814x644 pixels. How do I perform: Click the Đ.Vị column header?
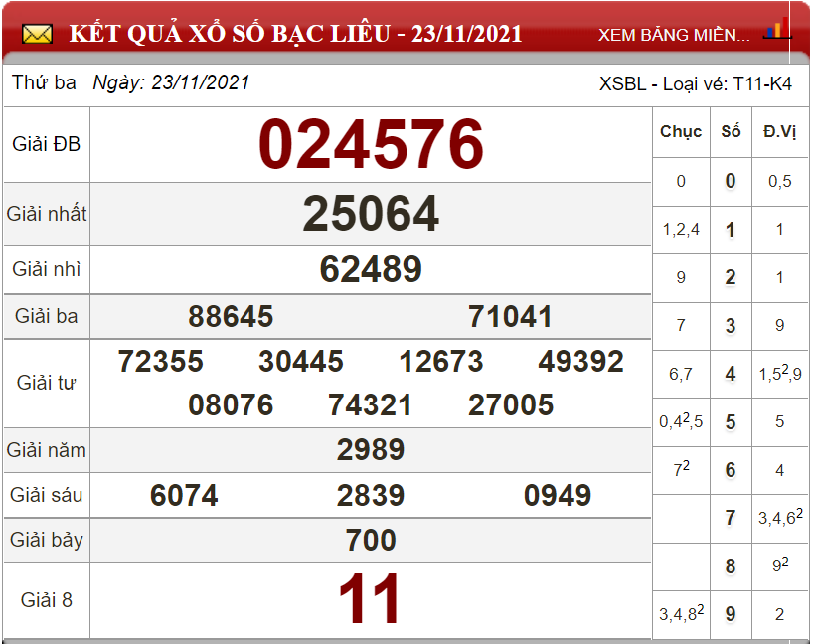tap(779, 131)
